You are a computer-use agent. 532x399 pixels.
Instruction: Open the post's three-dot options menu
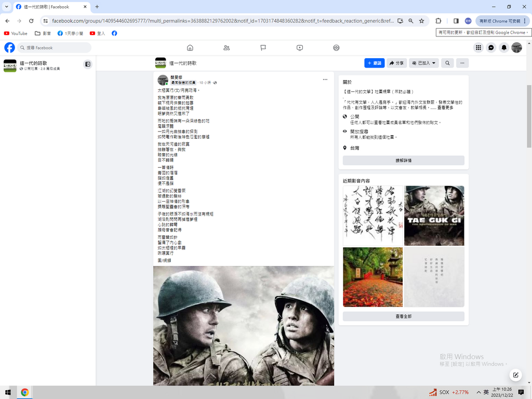[325, 79]
